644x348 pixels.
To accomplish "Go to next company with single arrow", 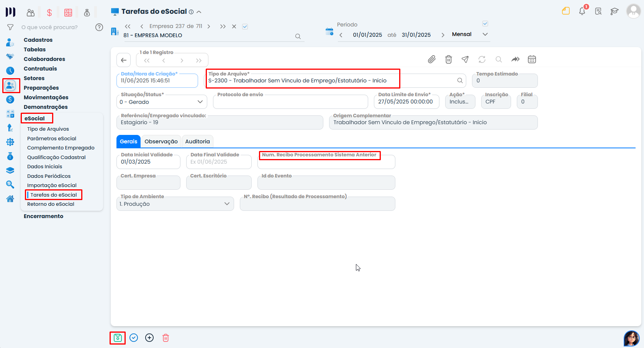I will tap(209, 26).
